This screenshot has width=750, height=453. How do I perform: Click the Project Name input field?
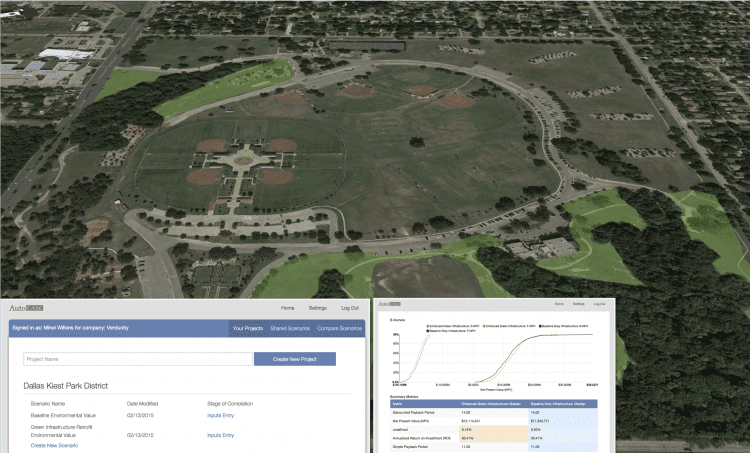tap(137, 359)
